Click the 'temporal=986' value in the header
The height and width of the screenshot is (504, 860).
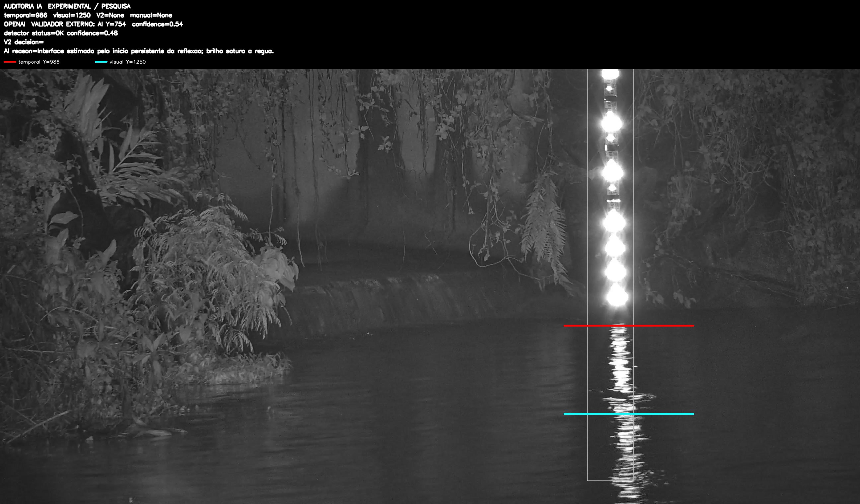26,15
